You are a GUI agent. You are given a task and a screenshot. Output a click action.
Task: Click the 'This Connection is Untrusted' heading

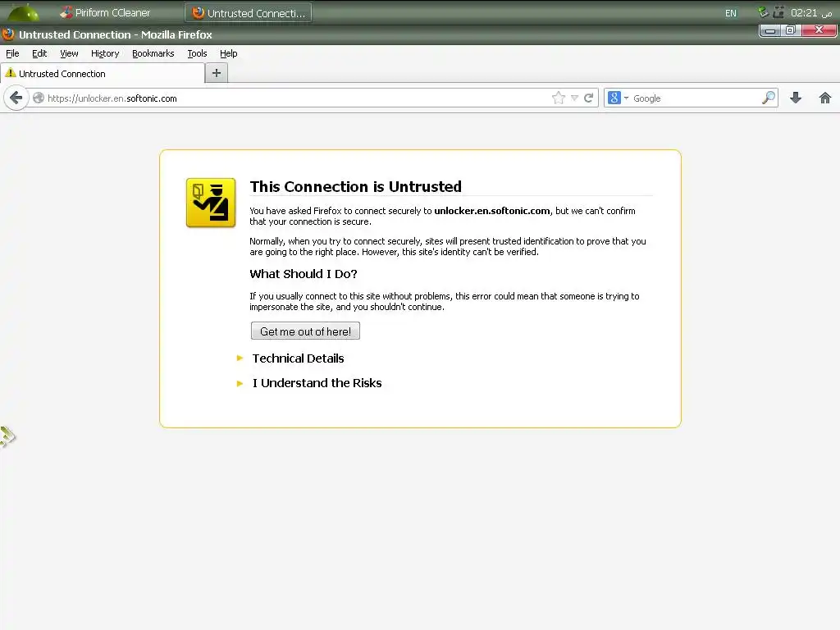click(x=356, y=186)
